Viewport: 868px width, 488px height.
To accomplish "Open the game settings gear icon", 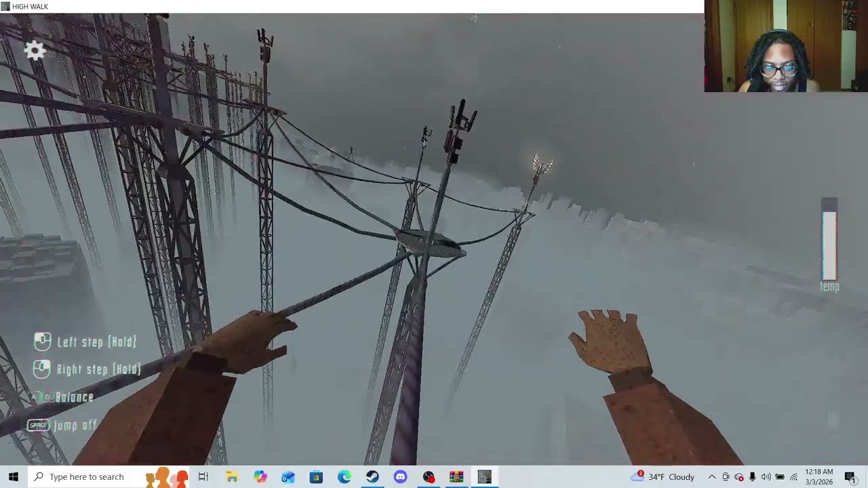I will 35,50.
